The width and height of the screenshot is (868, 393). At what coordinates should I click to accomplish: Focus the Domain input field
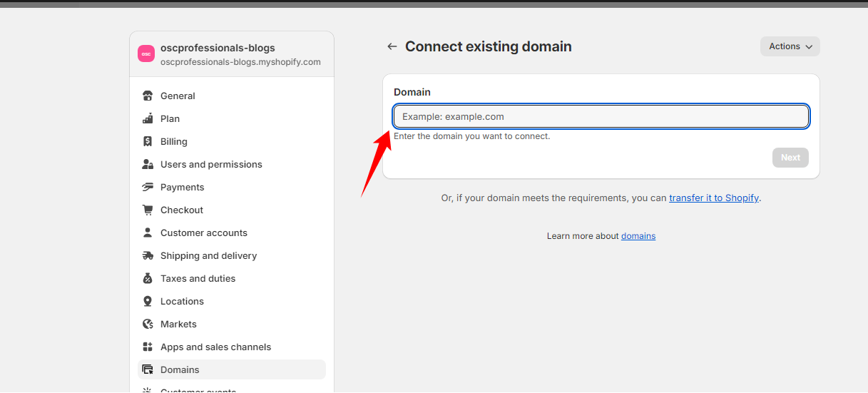coord(601,116)
